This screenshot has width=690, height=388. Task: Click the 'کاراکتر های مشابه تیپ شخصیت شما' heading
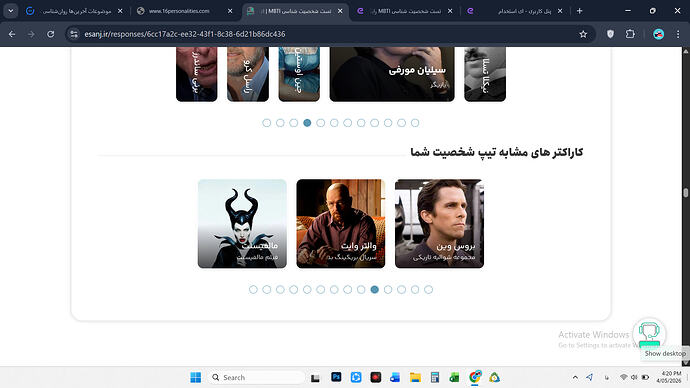(x=497, y=152)
